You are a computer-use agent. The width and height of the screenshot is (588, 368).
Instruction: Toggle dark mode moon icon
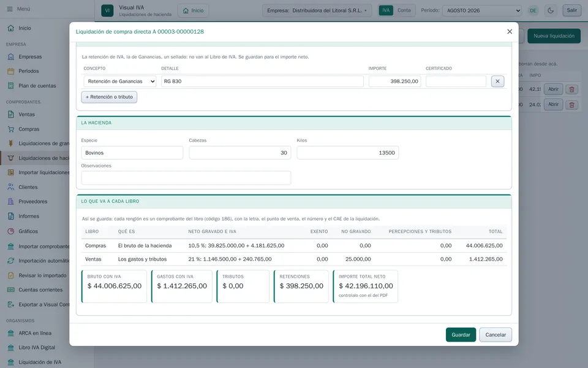pos(551,10)
